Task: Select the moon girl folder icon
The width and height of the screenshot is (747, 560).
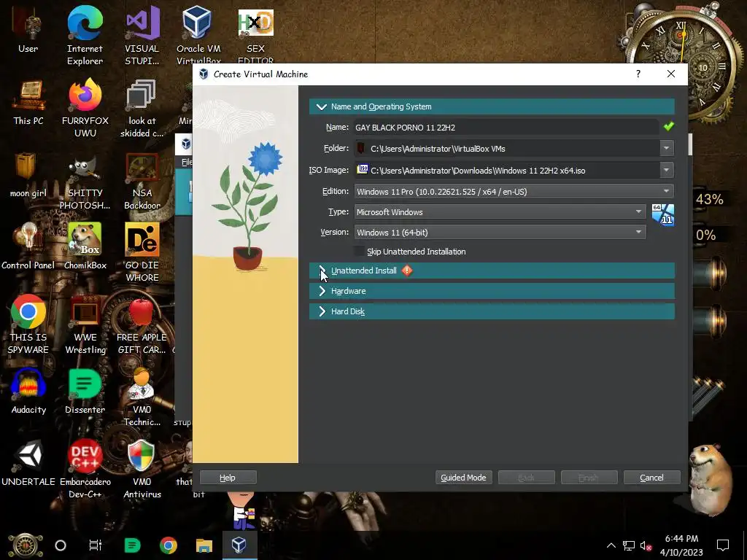Action: click(28, 175)
